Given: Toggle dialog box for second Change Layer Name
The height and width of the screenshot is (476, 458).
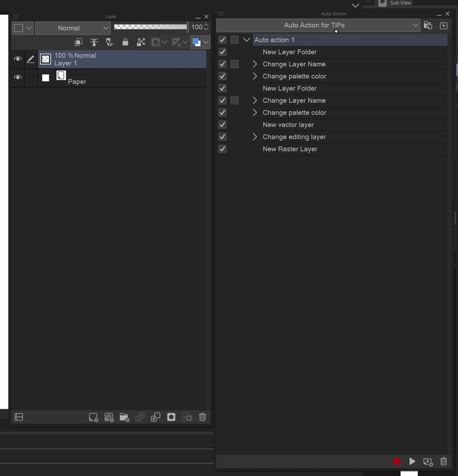Looking at the screenshot, I should click(x=235, y=100).
